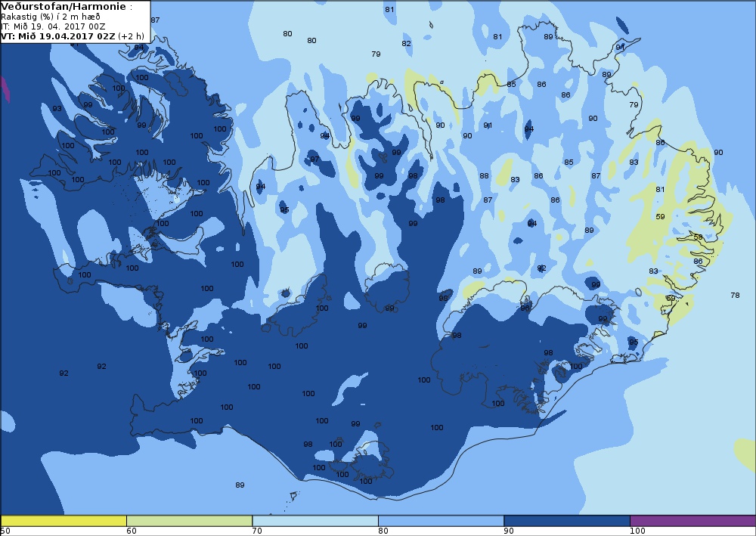This screenshot has width=756, height=536.
Task: Click the humidity value '93' in the Westfjords
Action: click(57, 108)
